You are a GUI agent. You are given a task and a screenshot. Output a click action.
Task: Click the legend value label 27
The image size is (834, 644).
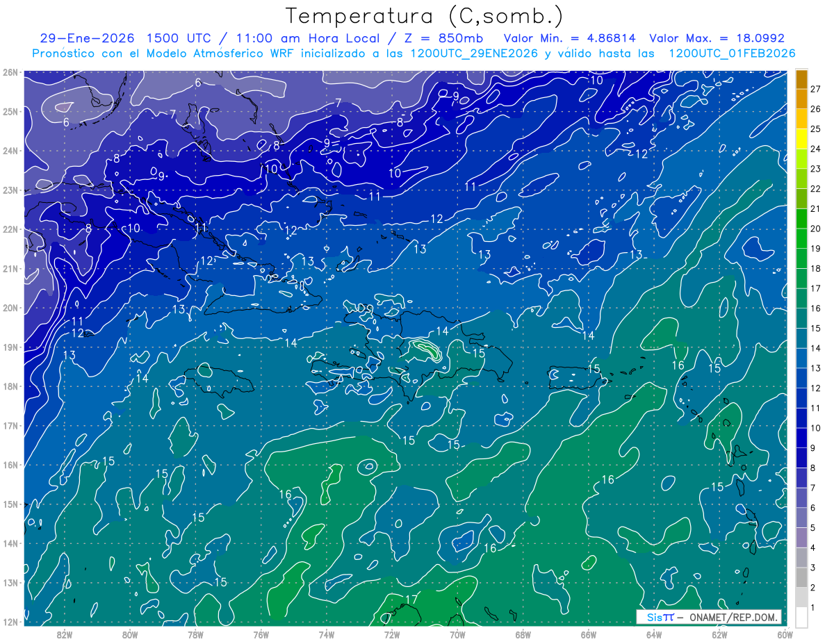click(815, 89)
